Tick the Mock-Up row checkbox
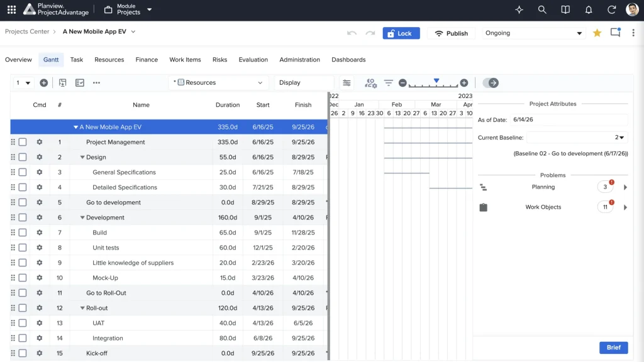644x362 pixels. [x=23, y=278]
